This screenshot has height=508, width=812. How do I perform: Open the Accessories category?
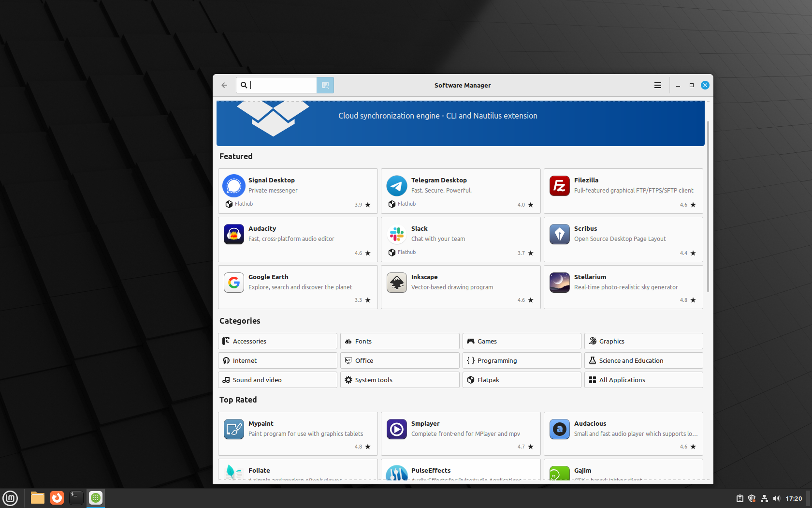(277, 341)
